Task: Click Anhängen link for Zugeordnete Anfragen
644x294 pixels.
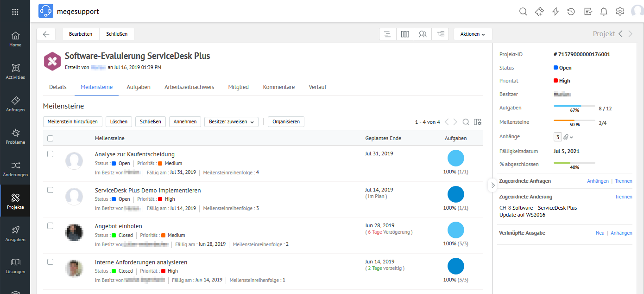Action: click(597, 181)
